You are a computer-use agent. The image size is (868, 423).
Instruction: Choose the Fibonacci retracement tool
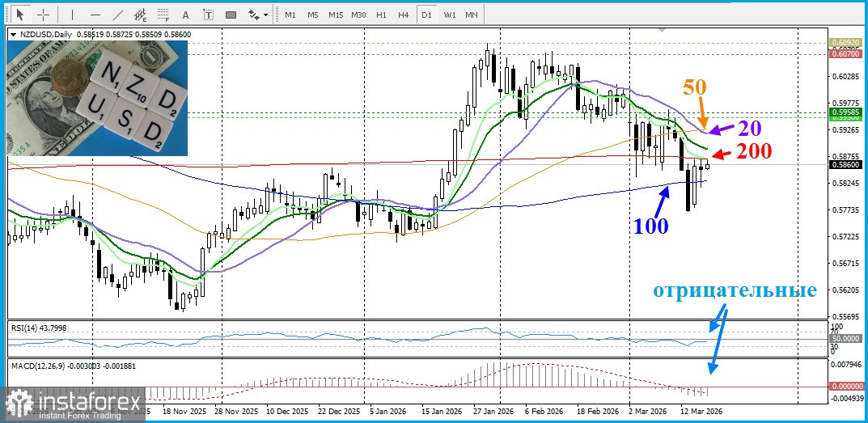163,15
